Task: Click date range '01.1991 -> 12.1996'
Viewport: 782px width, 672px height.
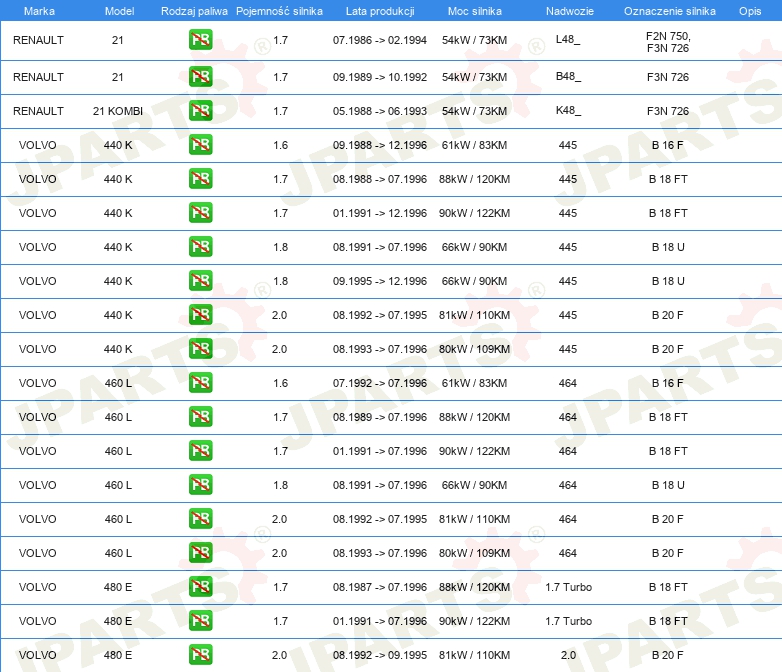Action: [x=380, y=213]
